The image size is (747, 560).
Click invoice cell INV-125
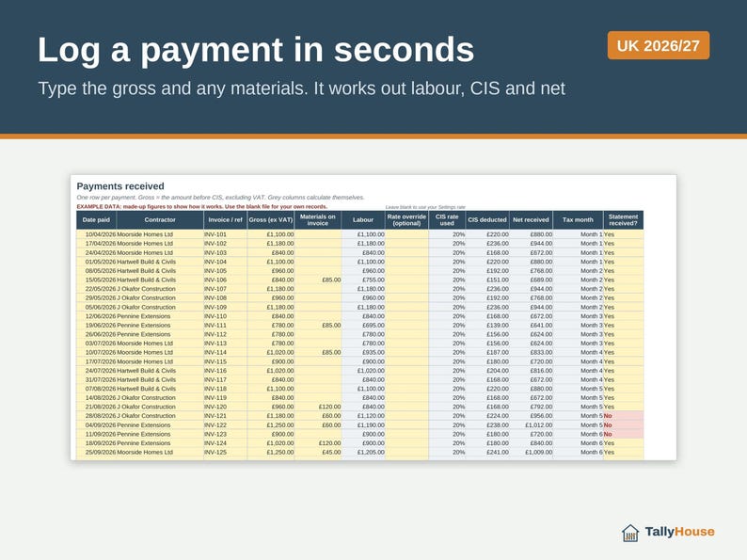(x=226, y=452)
